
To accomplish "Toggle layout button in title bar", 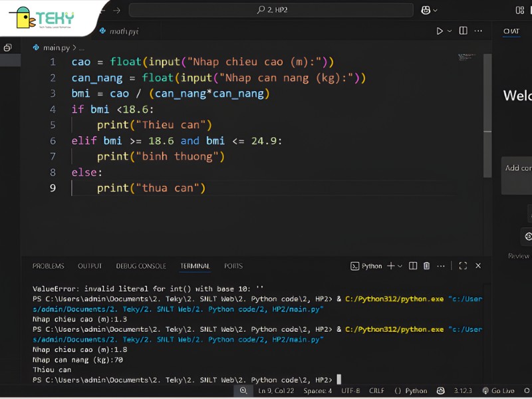I will tap(519, 10).
